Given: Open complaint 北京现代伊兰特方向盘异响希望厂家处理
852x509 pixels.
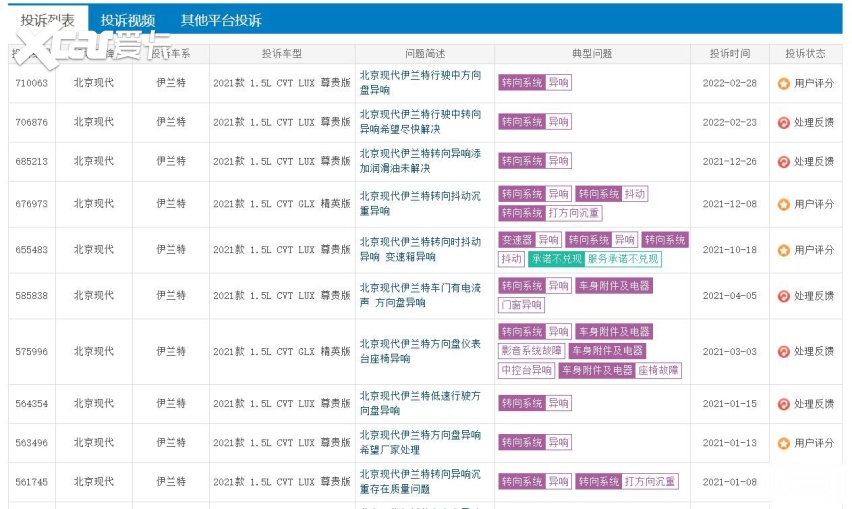Looking at the screenshot, I should (420, 442).
